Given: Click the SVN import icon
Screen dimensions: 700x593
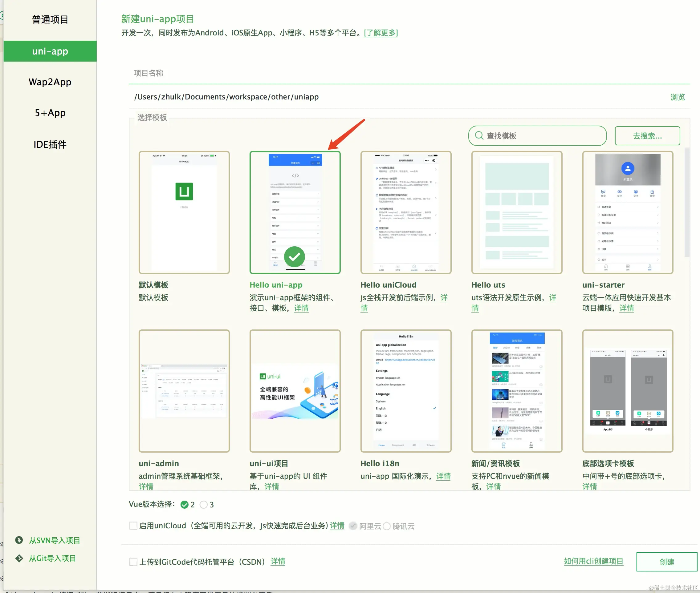Looking at the screenshot, I should coord(19,540).
